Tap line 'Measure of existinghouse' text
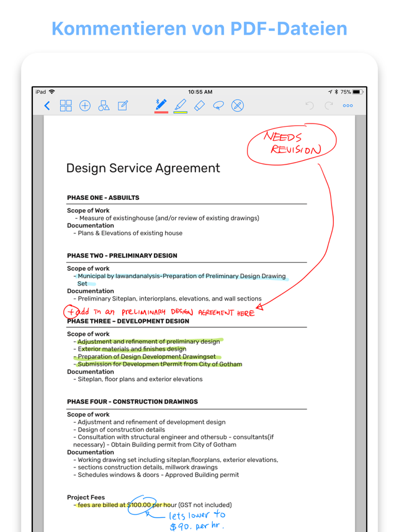The height and width of the screenshot is (532, 399). click(x=167, y=218)
